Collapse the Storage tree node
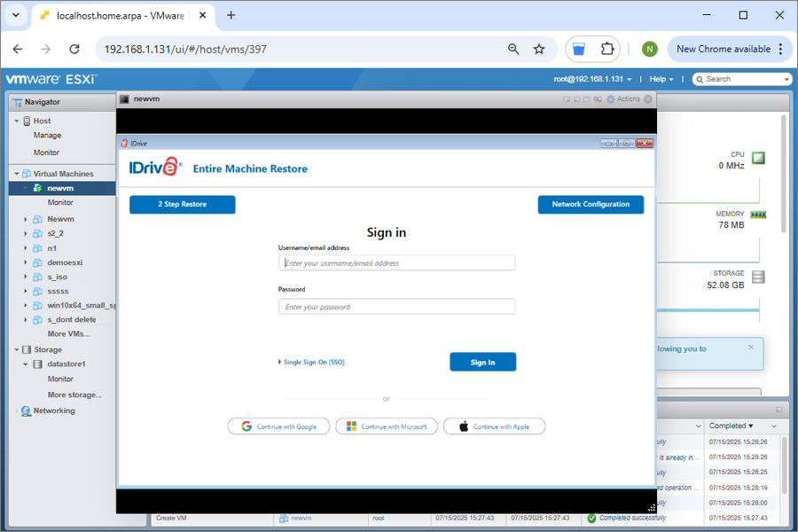 [17, 349]
